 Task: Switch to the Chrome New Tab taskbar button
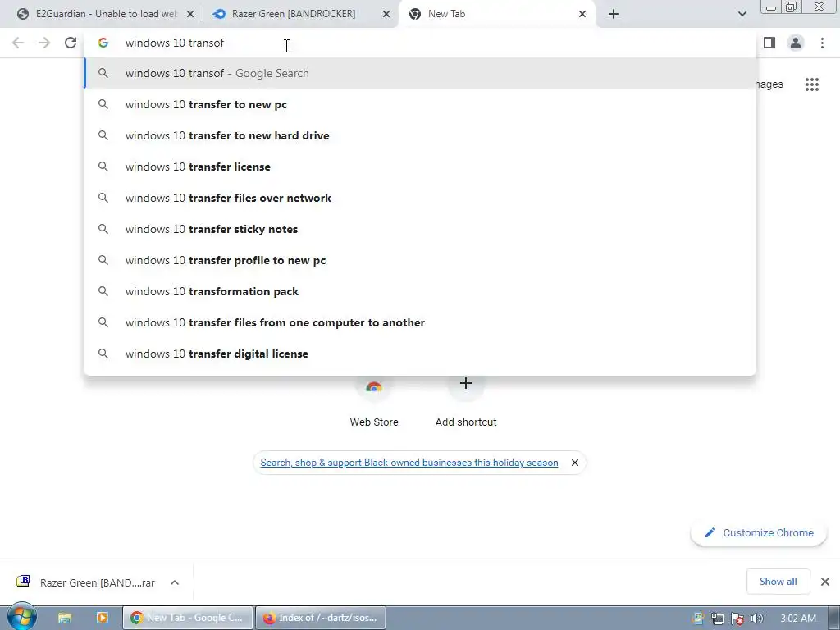tap(188, 618)
